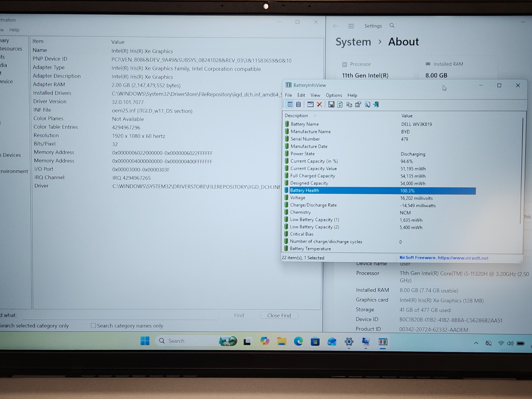532x399 pixels.
Task: Click the Find button in System Information
Action: pyautogui.click(x=239, y=315)
